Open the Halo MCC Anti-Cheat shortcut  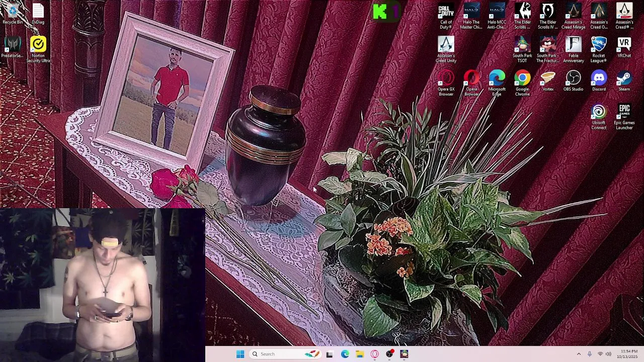497,16
